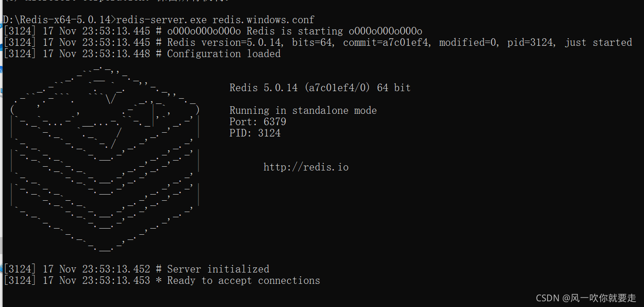Image resolution: width=644 pixels, height=307 pixels.
Task: Click the 'PID: 3124' line under Port
Action: pyautogui.click(x=255, y=133)
